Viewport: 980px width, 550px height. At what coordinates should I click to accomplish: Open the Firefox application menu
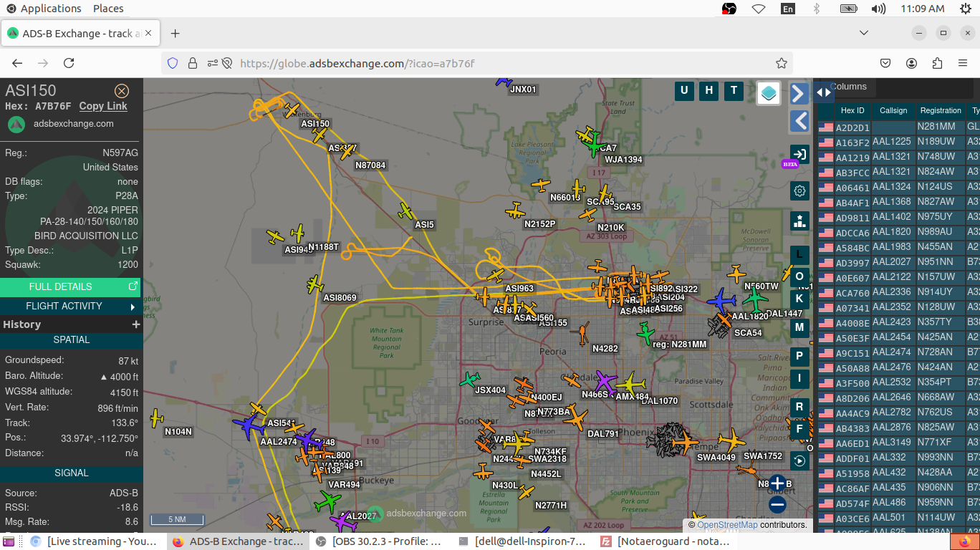[963, 63]
